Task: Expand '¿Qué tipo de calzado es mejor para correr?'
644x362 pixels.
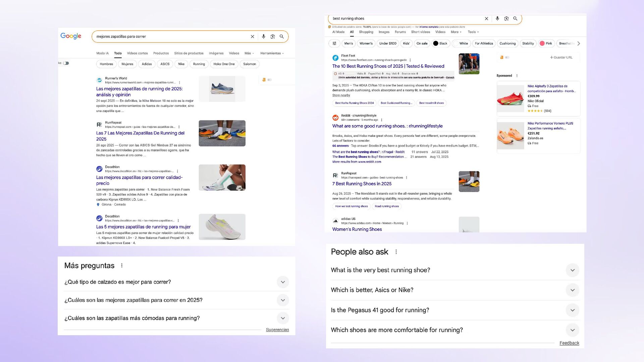Action: pyautogui.click(x=283, y=282)
